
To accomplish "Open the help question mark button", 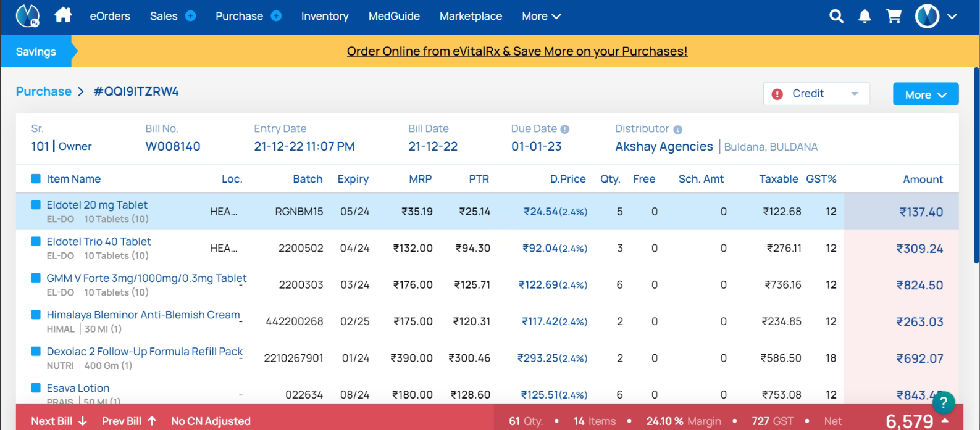I will pos(943,403).
